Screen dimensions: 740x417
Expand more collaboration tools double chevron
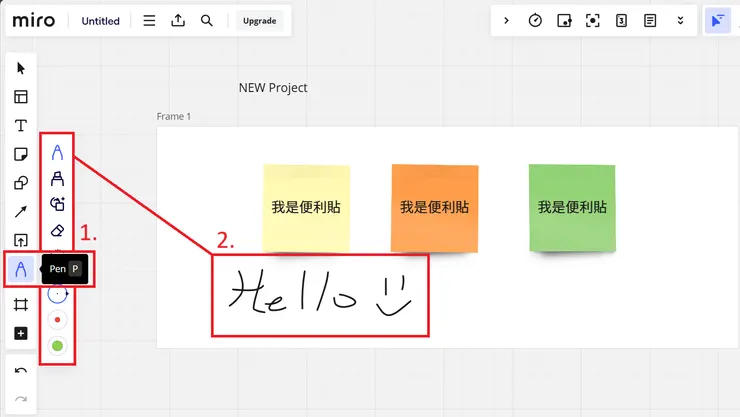tap(681, 21)
